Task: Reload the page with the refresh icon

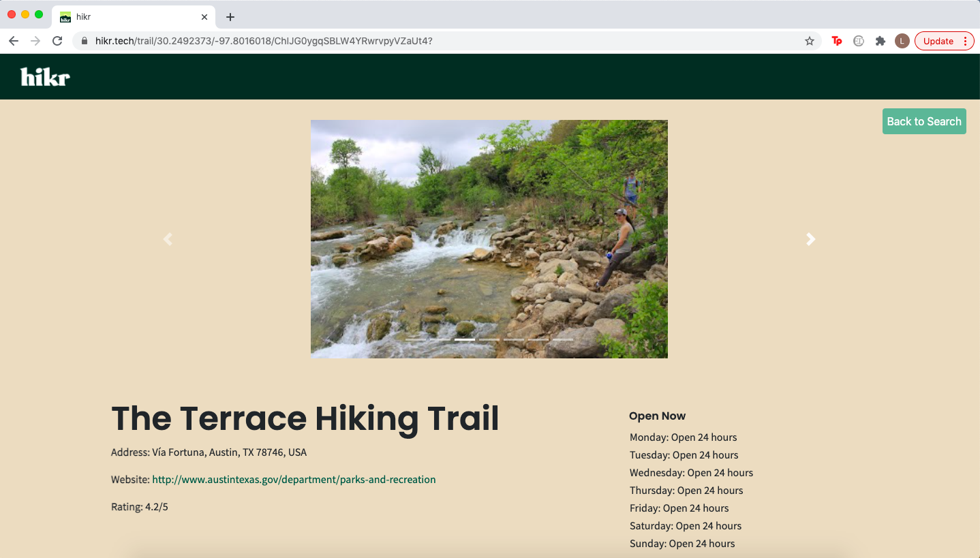Action: tap(57, 41)
